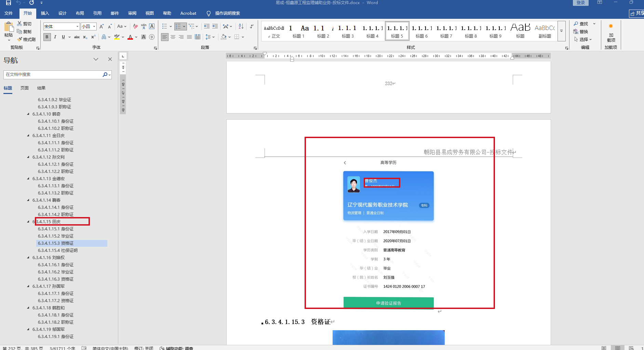Sort paragraphs with the A-Z sort icon
The height and width of the screenshot is (350, 644).
pos(241,26)
